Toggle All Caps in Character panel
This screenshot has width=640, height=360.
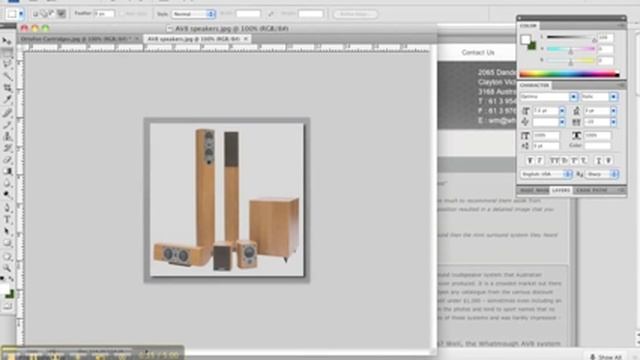click(554, 161)
